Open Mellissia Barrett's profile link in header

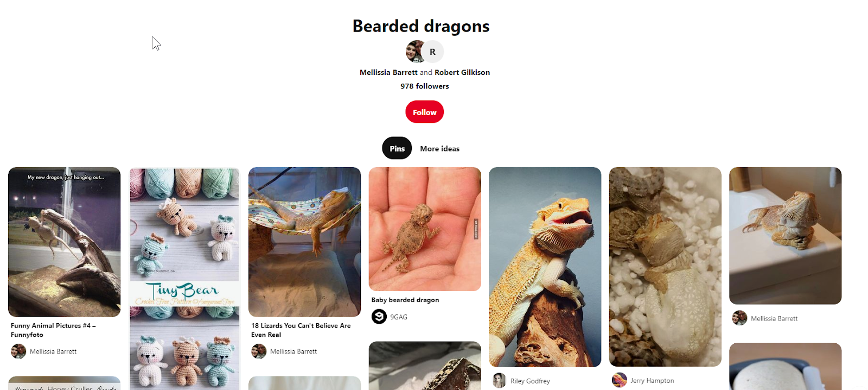click(x=388, y=72)
